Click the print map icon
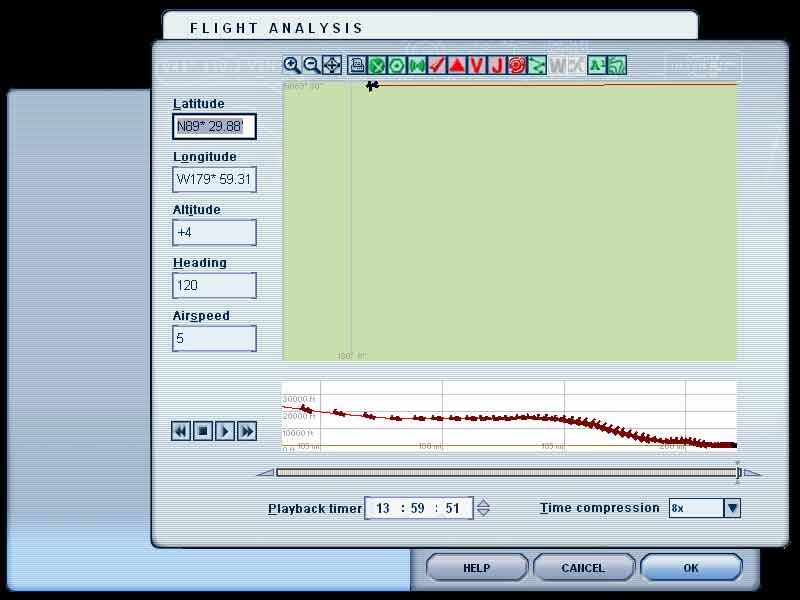The image size is (800, 600). pyautogui.click(x=357, y=66)
